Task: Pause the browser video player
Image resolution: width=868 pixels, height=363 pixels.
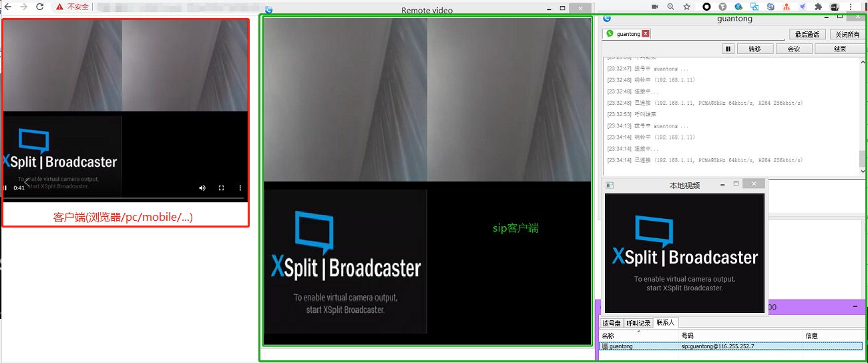Action: point(5,188)
